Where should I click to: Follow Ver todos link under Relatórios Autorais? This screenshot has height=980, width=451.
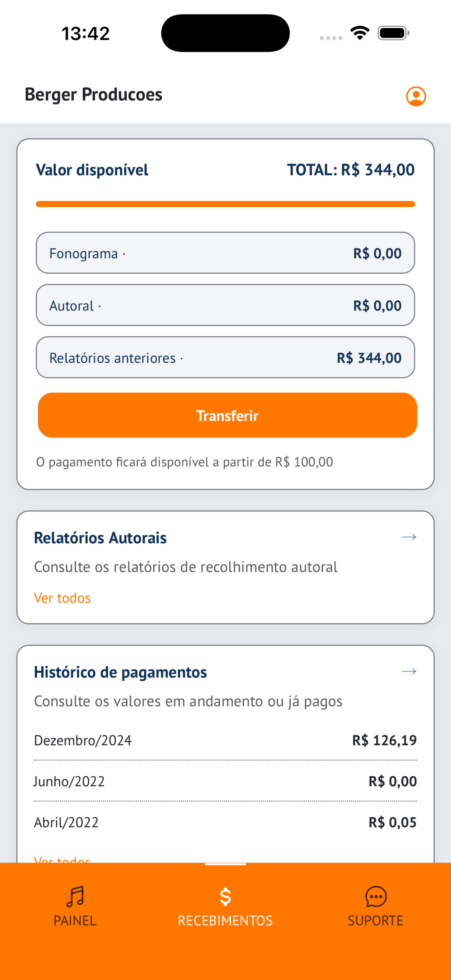[x=62, y=598]
